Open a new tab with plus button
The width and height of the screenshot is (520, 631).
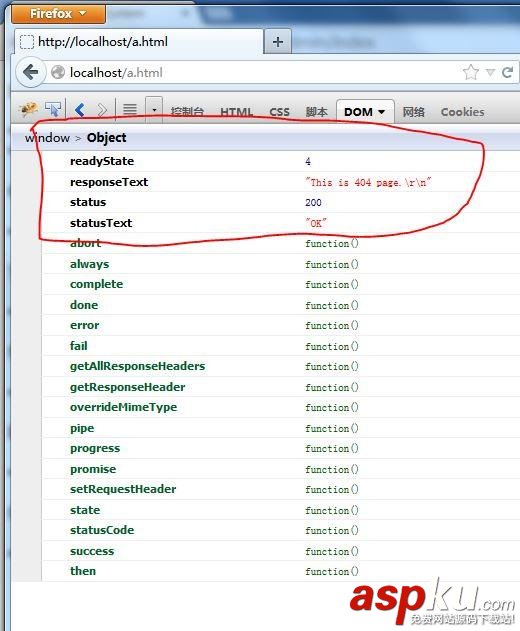pos(278,41)
